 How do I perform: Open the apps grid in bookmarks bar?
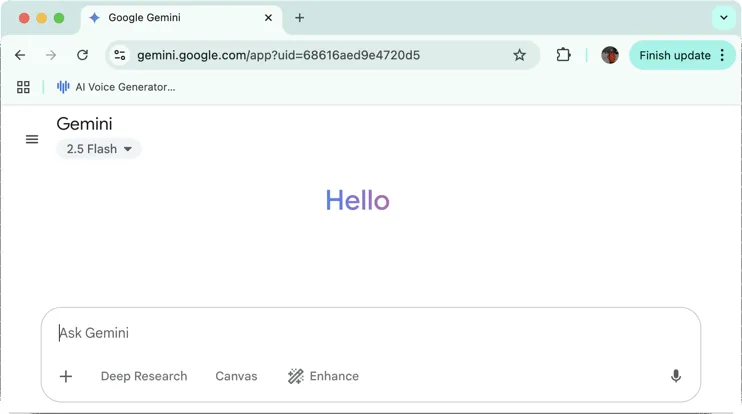23,87
